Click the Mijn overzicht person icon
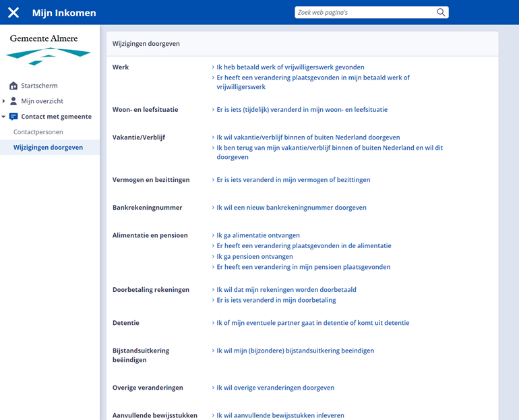Viewport: 519px width, 420px height. click(13, 101)
